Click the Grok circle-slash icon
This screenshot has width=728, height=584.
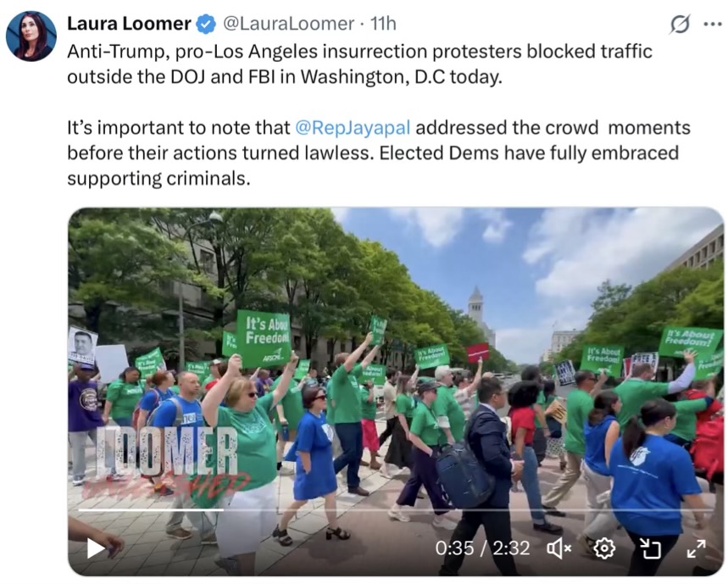point(680,24)
